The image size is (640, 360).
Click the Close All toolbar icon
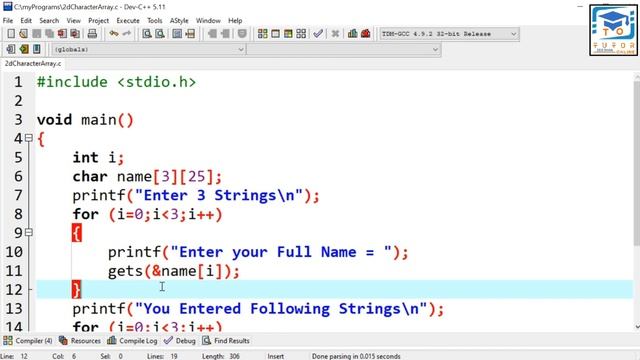pyautogui.click(x=75, y=34)
